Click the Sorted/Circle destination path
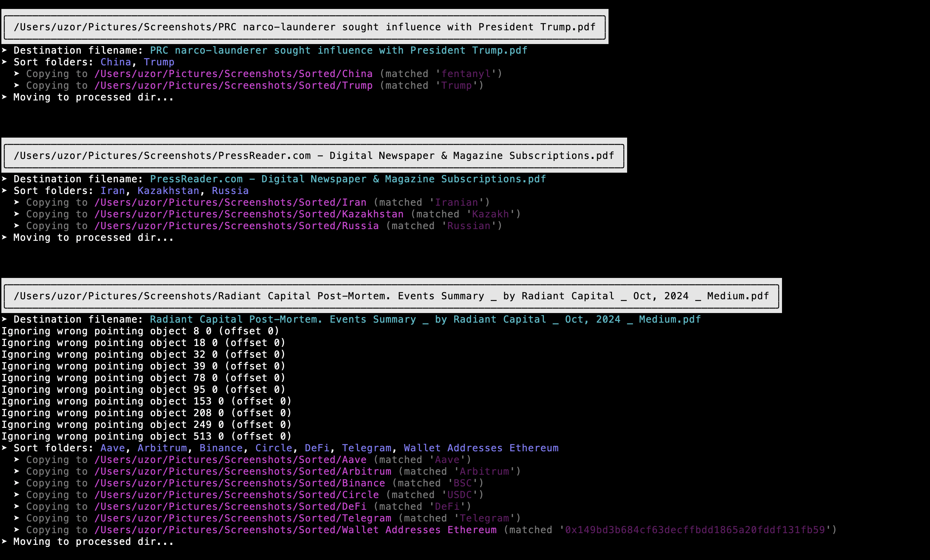The width and height of the screenshot is (930, 560). coord(236,495)
